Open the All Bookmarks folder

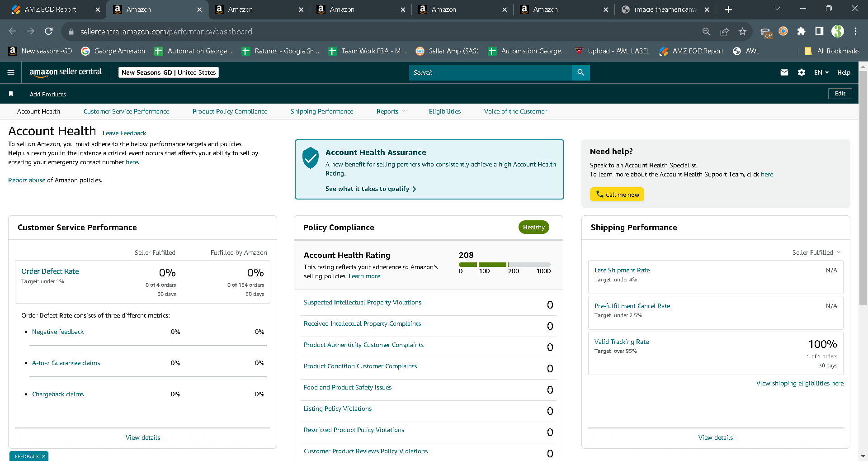832,51
